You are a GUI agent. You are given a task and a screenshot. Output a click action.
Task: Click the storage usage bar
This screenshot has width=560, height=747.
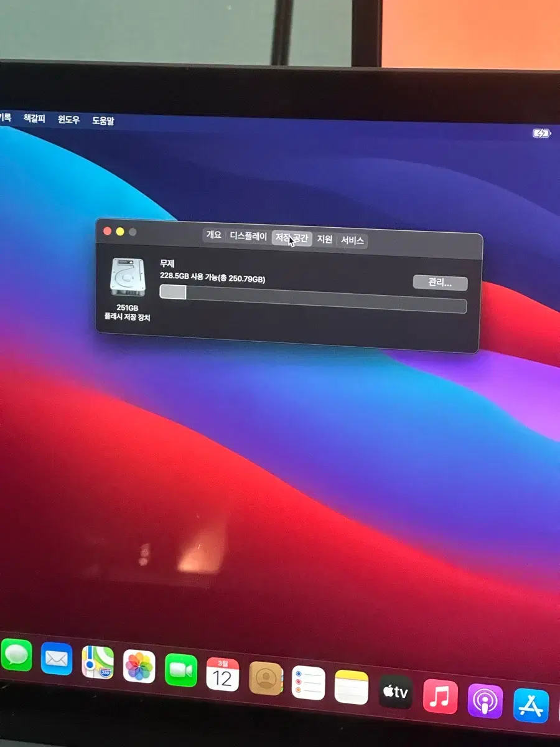[313, 299]
